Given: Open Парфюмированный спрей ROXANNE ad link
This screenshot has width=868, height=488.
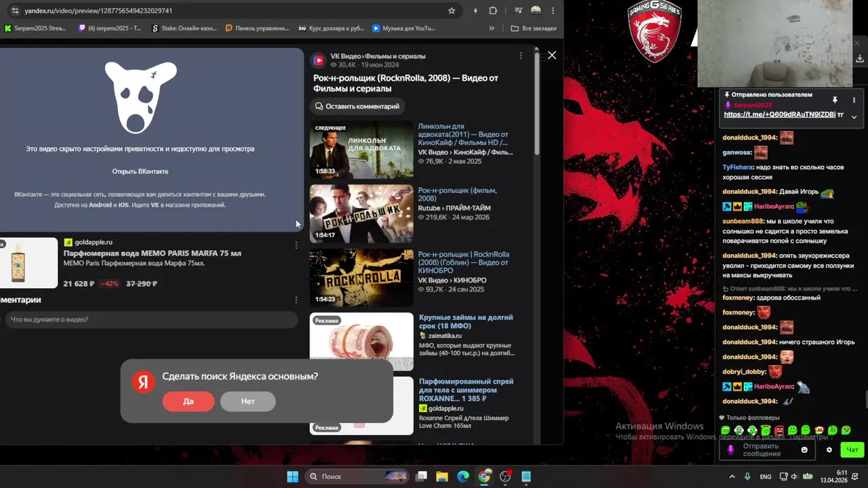Looking at the screenshot, I should [467, 390].
